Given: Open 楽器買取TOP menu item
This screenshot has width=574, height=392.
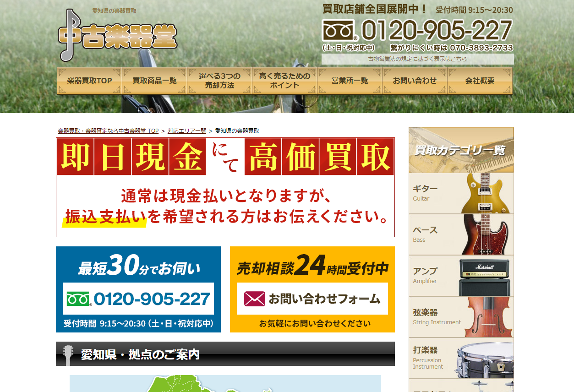Looking at the screenshot, I should coord(89,81).
